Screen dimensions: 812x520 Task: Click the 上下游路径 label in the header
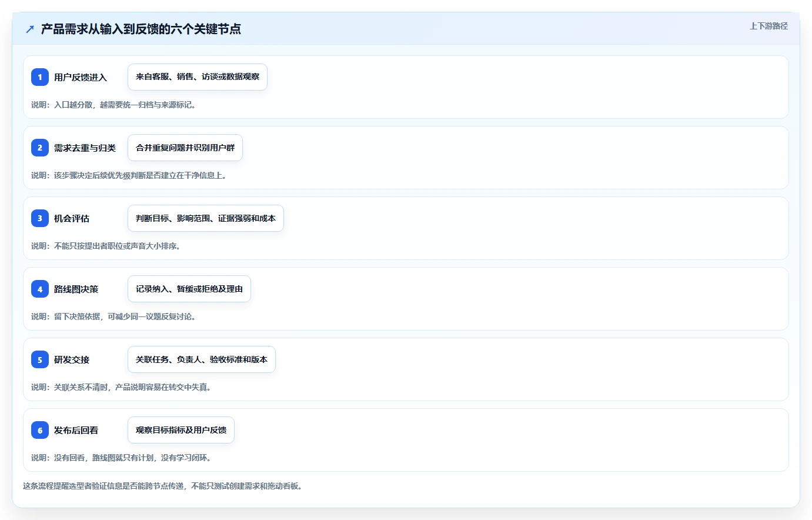768,26
